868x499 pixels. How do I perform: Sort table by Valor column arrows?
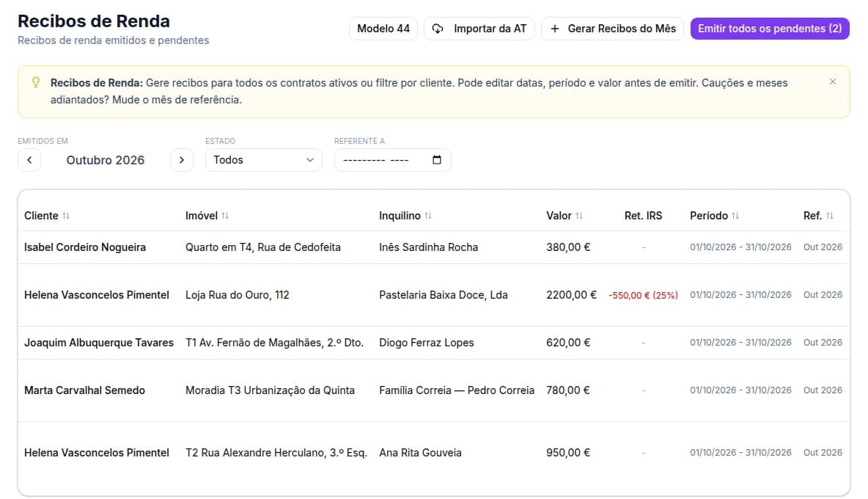coord(579,216)
